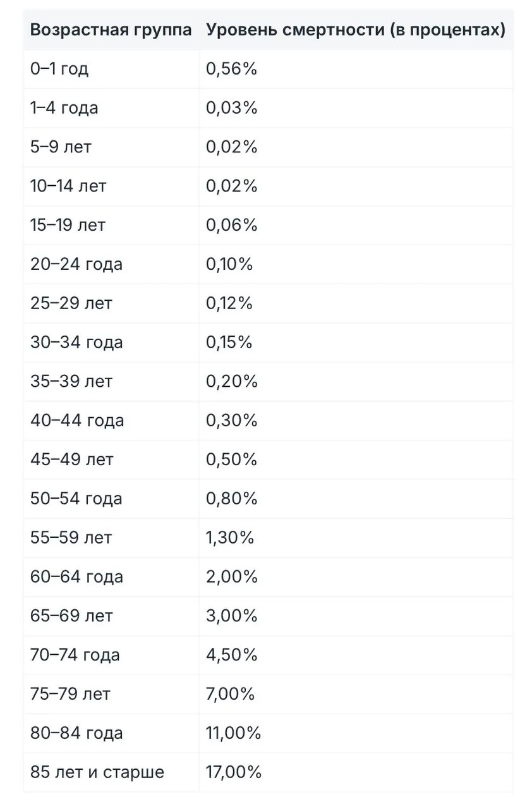This screenshot has width=532, height=809.
Task: Select the "30–34 года" row label
Action: click(x=76, y=343)
